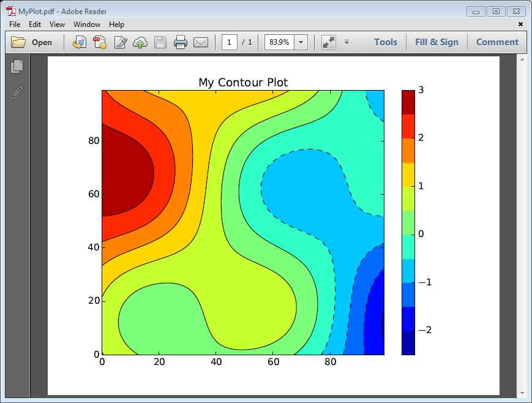Click the edit/sign document pencil icon
The height and width of the screenshot is (403, 532).
121,42
